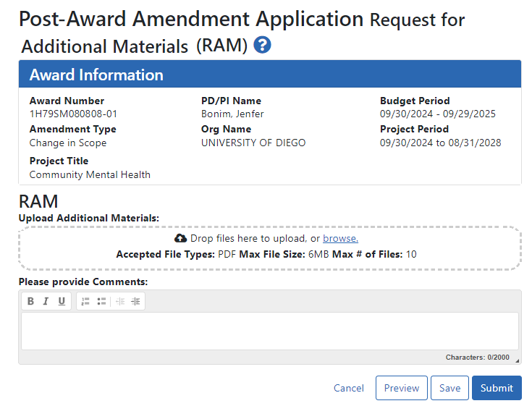532x406 pixels.
Task: Click inside the comments text area
Action: pos(270,331)
